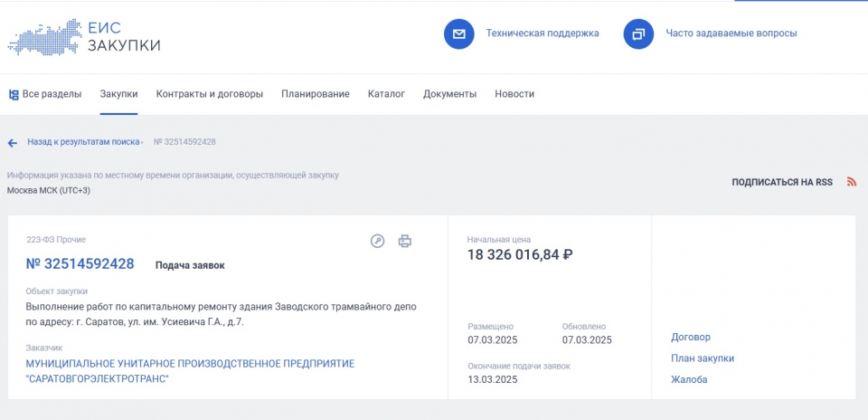Open the Документы section

tap(450, 94)
